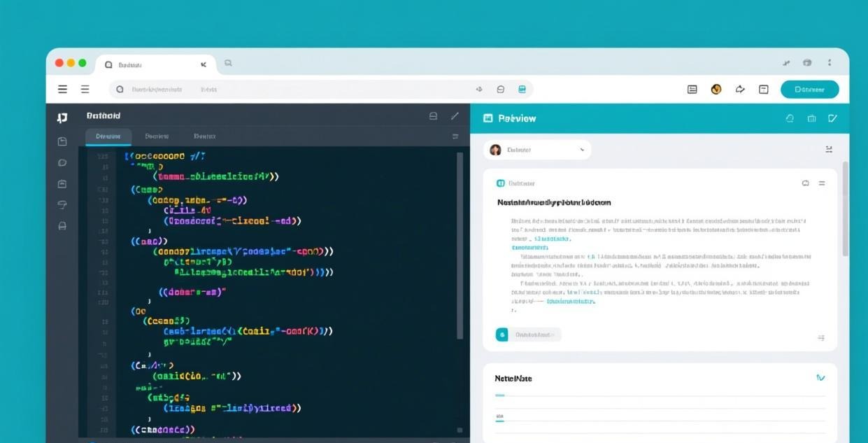Select the first, underlined editor tab

coord(108,136)
